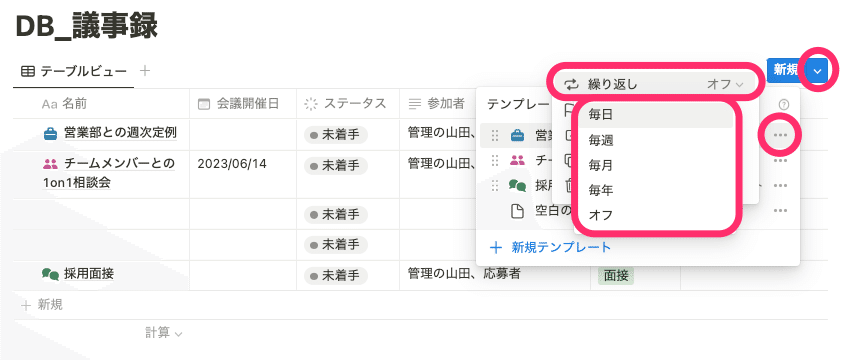Screen dimensions: 842x360
Task: Click the DB_議事録 page title
Action: tap(86, 25)
